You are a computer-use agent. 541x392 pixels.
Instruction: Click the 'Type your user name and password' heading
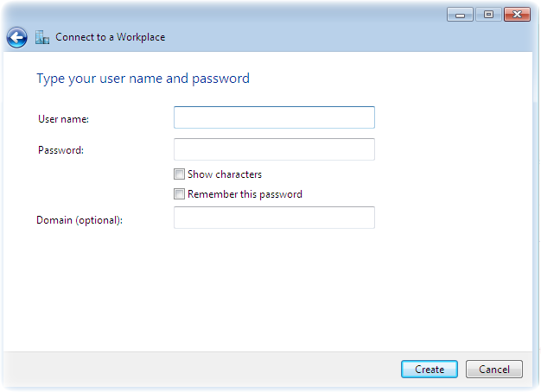point(143,79)
